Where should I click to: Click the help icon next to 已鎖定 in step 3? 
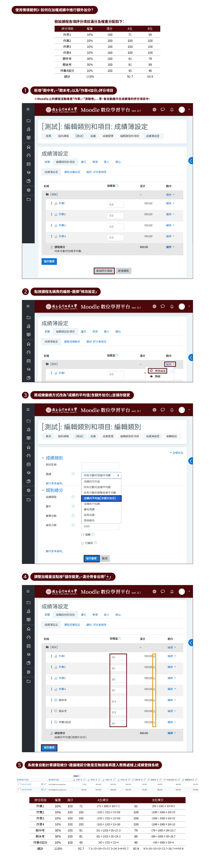click(x=96, y=543)
